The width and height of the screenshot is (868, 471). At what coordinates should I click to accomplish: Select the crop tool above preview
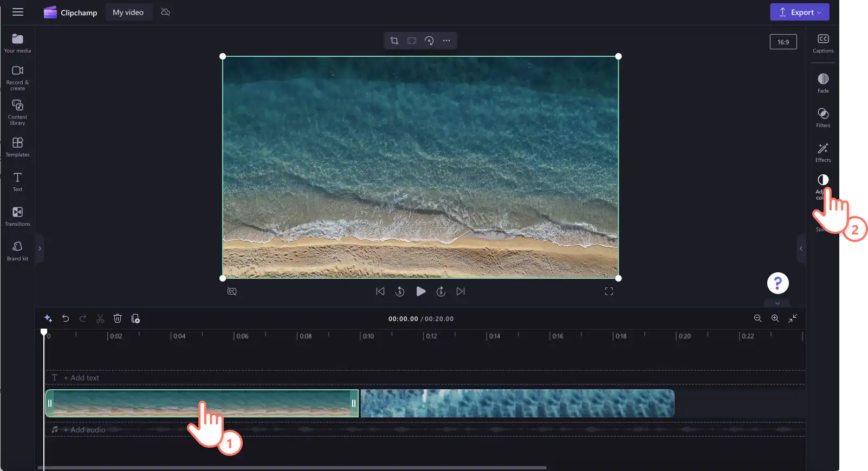tap(394, 41)
